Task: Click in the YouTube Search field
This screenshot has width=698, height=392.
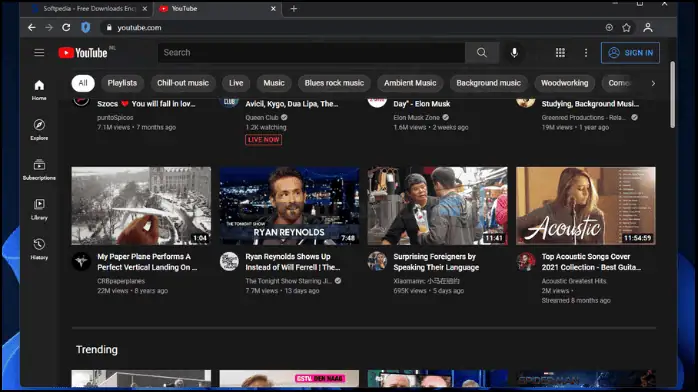Action: (x=312, y=53)
